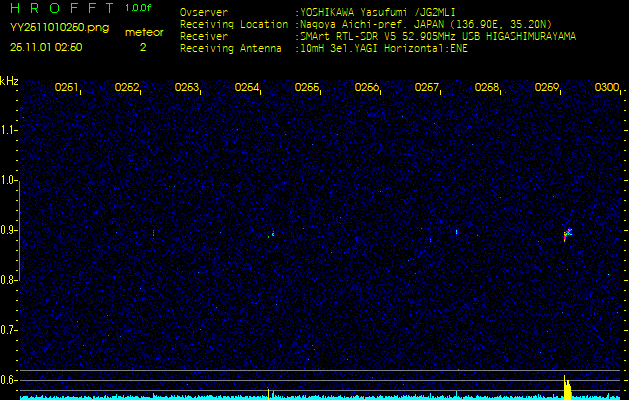Click the faint blue echo near 0257
The height and width of the screenshot is (400, 629).
pyautogui.click(x=456, y=232)
